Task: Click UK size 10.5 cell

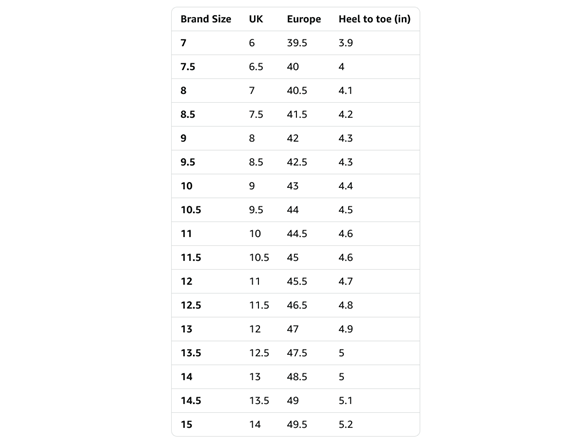Action: [259, 258]
